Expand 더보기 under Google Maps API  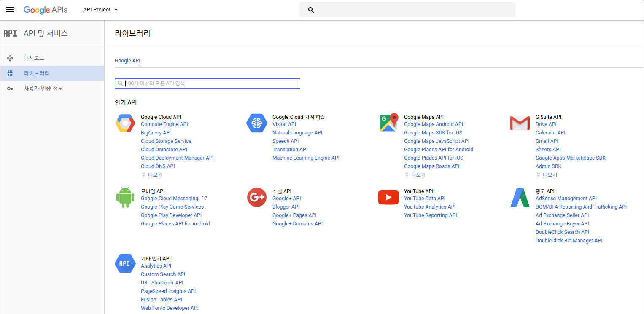[415, 175]
